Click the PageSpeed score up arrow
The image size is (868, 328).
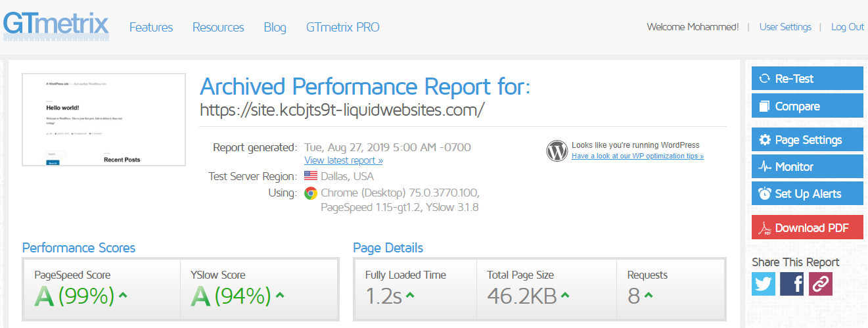[123, 296]
